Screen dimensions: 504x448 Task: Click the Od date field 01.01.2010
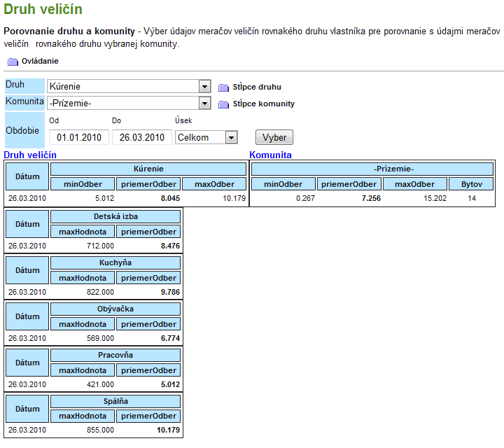[79, 137]
